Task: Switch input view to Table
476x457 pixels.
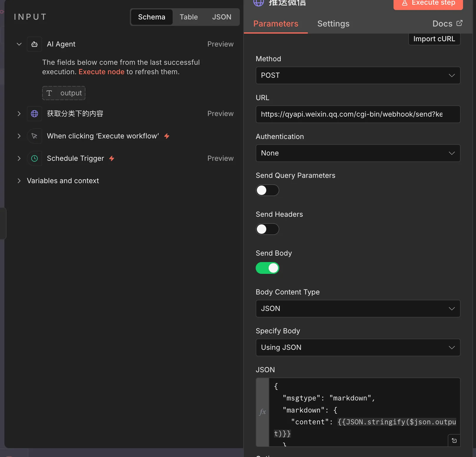Action: pos(189,17)
